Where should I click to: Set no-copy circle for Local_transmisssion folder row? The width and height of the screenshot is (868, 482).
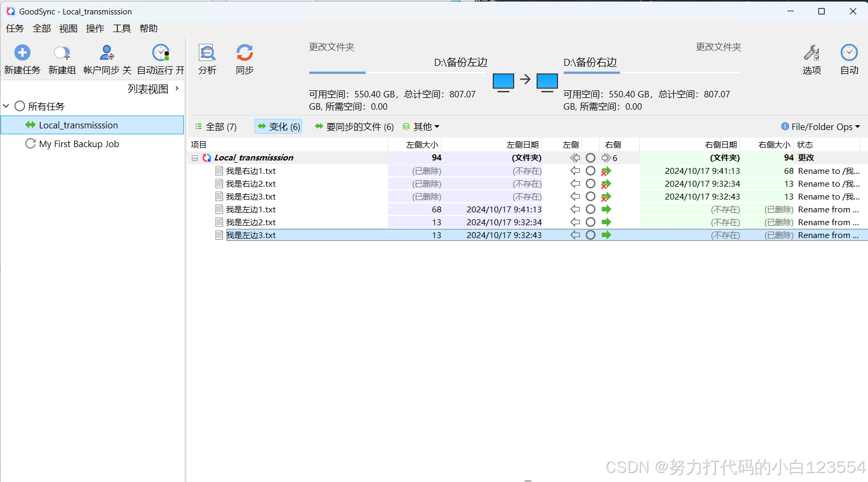[x=591, y=158]
